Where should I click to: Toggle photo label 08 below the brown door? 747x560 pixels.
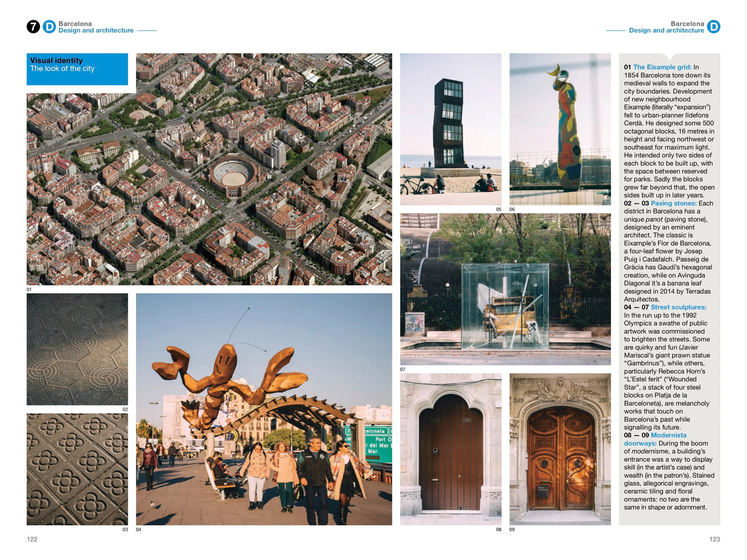coord(499,529)
